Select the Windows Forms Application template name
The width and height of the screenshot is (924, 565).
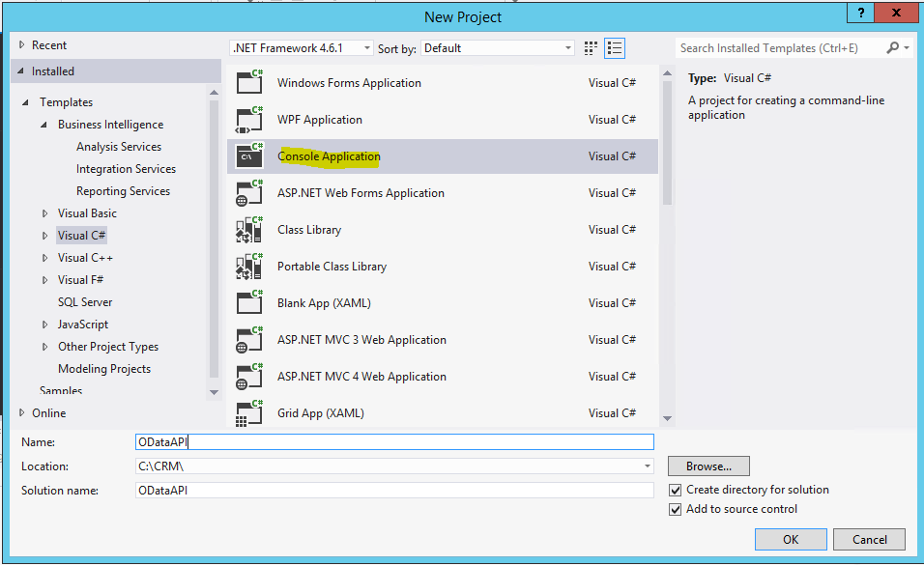coord(349,83)
